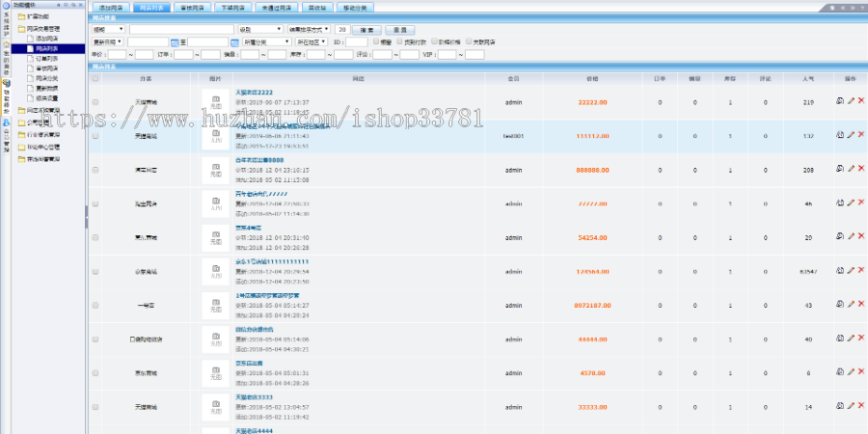Open the end date calendar picker

coord(234,42)
